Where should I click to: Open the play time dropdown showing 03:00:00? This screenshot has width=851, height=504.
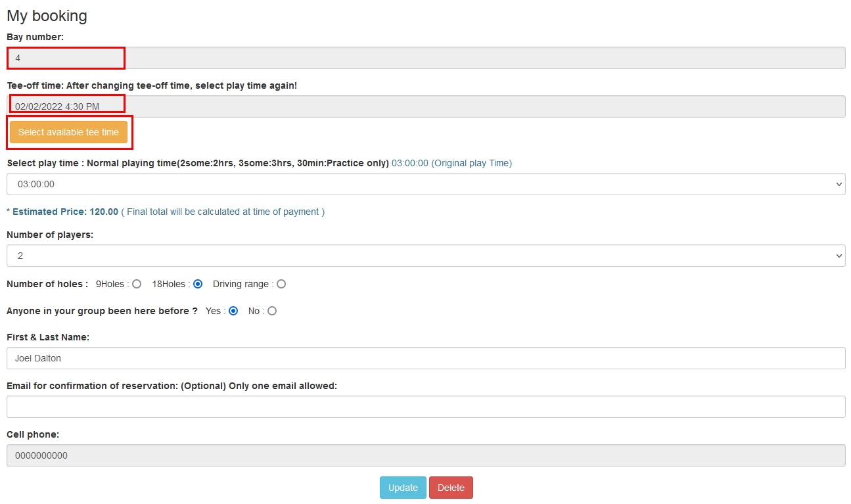(425, 184)
